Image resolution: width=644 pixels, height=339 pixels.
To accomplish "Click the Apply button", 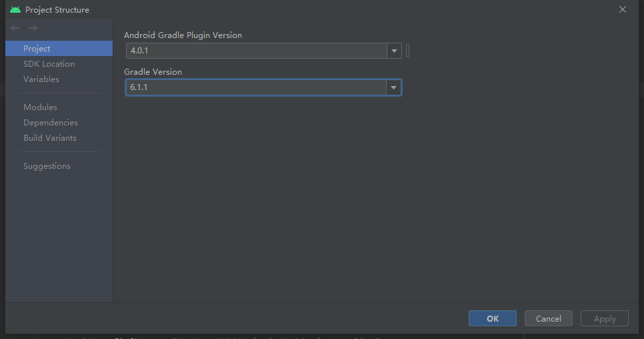I will click(605, 318).
